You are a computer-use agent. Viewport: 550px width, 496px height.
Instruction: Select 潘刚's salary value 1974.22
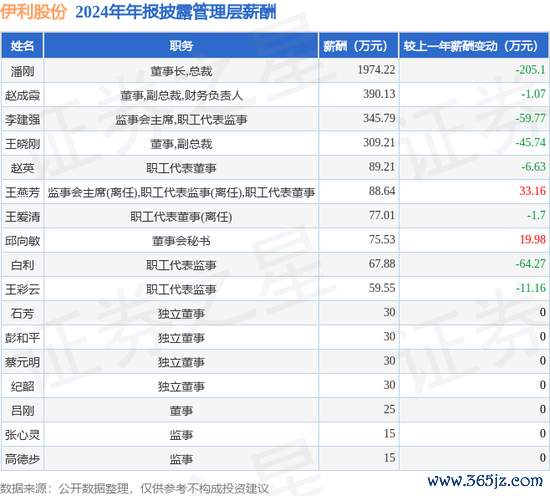[376, 70]
